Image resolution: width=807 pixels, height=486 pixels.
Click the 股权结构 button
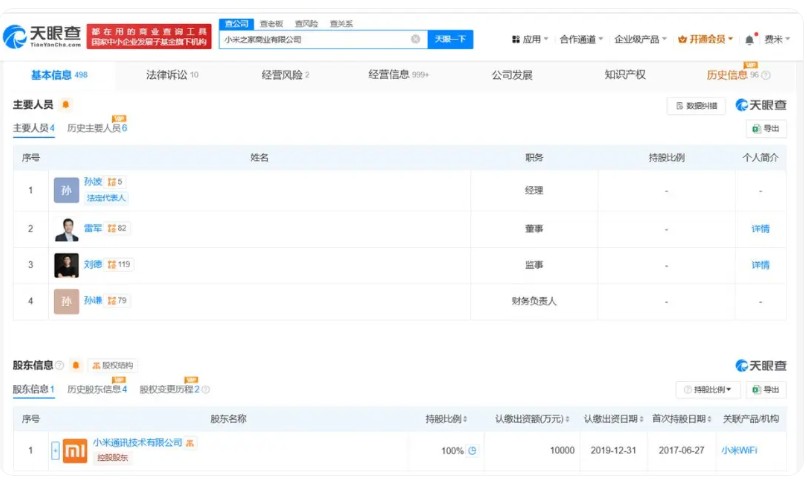113,366
